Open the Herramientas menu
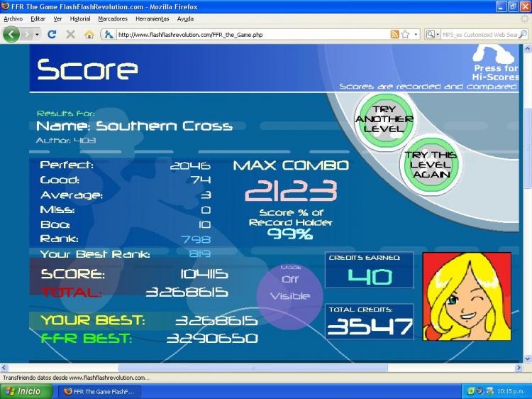 [152, 18]
